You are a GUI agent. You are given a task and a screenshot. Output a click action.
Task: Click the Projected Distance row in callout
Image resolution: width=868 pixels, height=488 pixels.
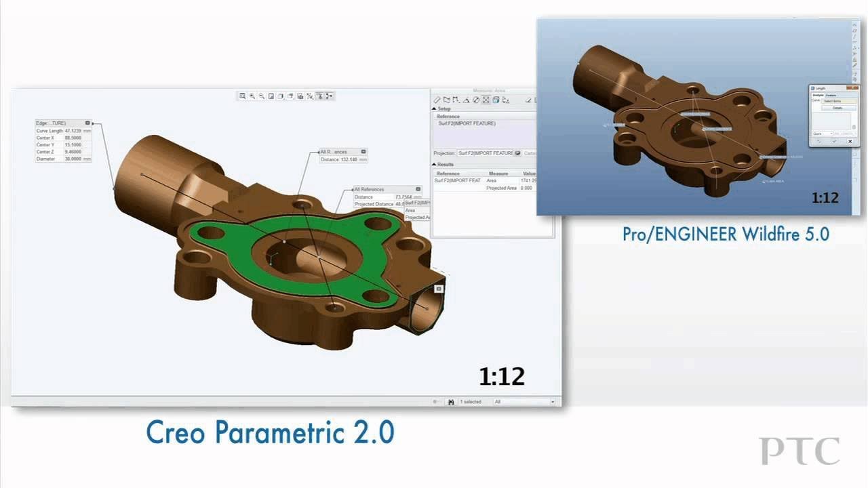(379, 204)
